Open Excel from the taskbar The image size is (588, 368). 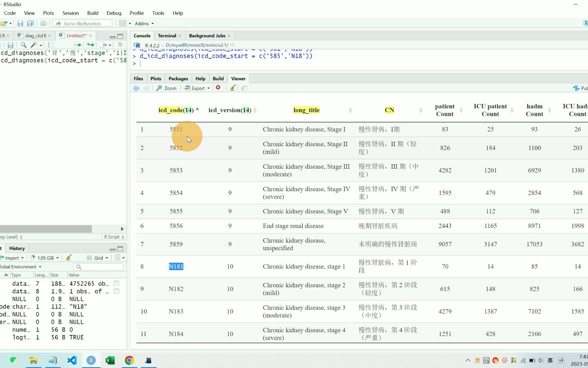tap(110, 360)
